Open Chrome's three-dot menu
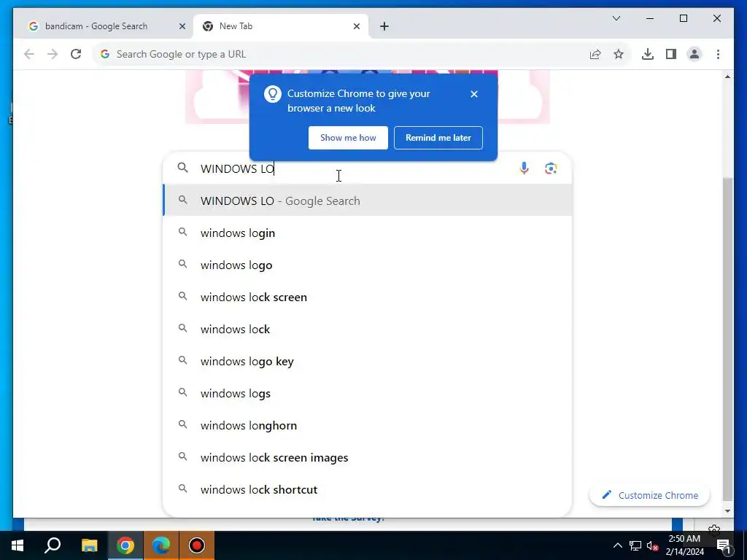Viewport: 747px width, 560px height. tap(718, 54)
